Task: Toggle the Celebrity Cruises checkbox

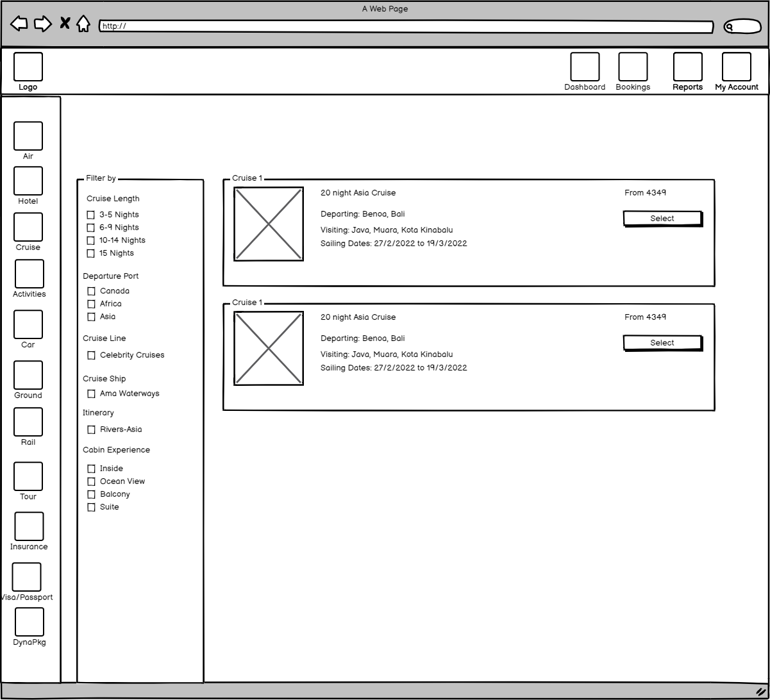Action: 91,356
